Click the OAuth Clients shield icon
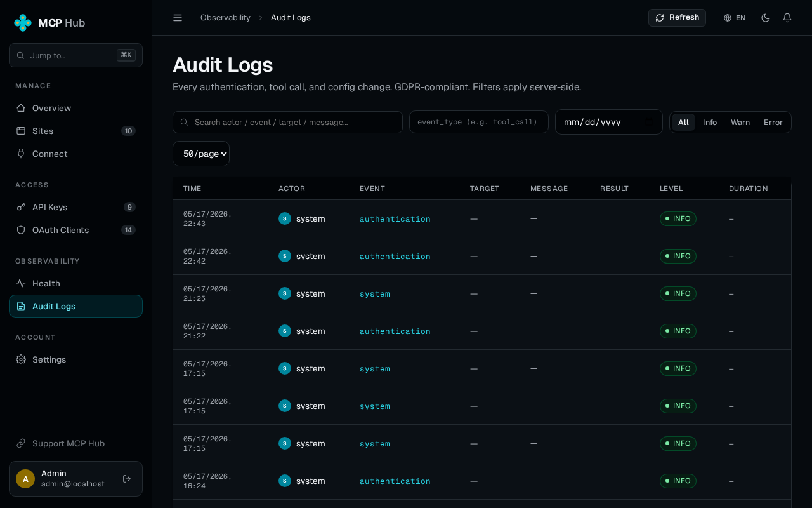Image resolution: width=812 pixels, height=508 pixels. (21, 230)
